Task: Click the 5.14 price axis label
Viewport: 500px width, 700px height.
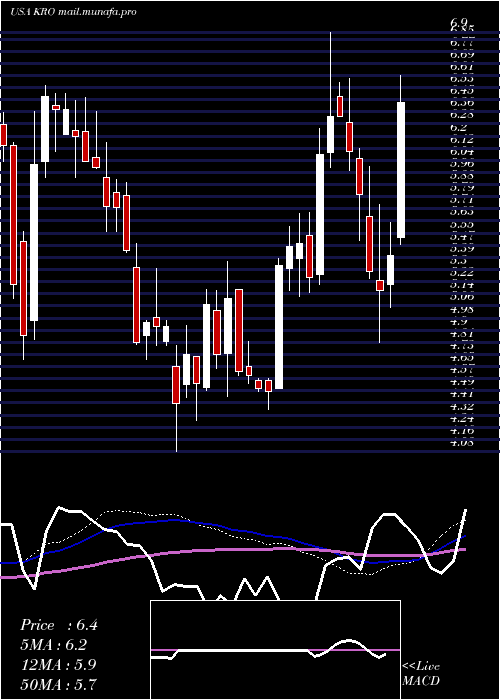Action: click(462, 284)
